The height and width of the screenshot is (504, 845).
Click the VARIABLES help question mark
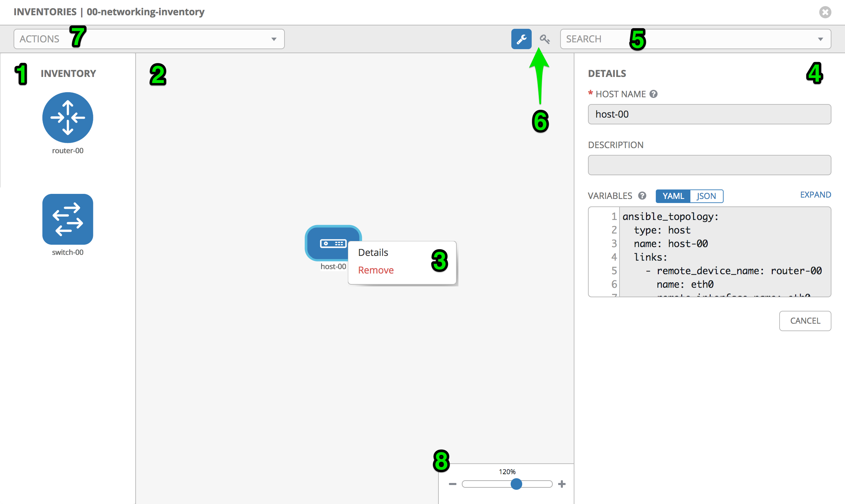(x=642, y=196)
